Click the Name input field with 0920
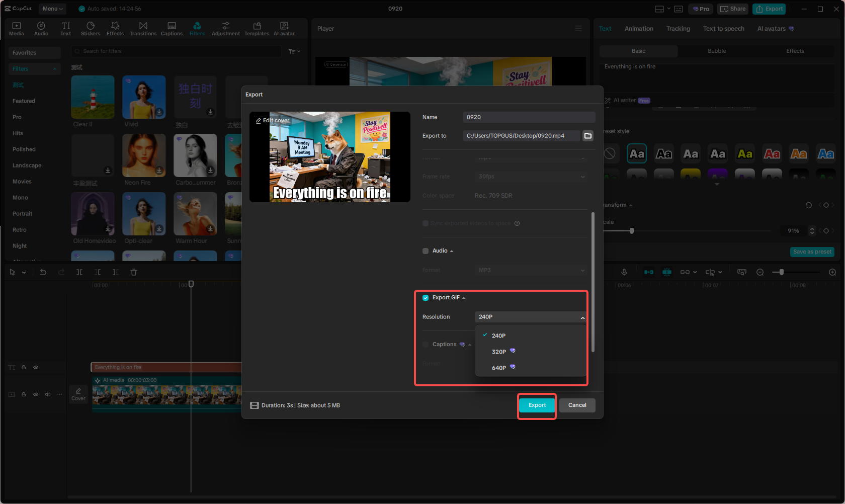Viewport: 845px width, 504px height. [528, 117]
